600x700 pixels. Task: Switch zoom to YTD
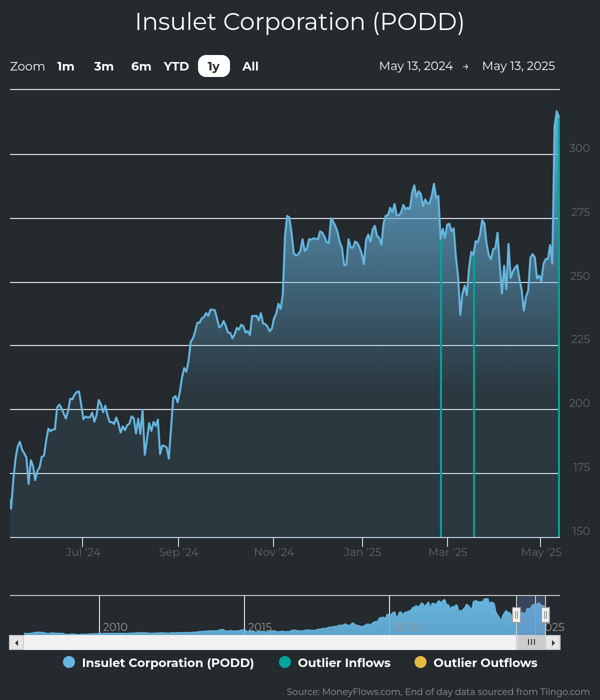click(176, 66)
